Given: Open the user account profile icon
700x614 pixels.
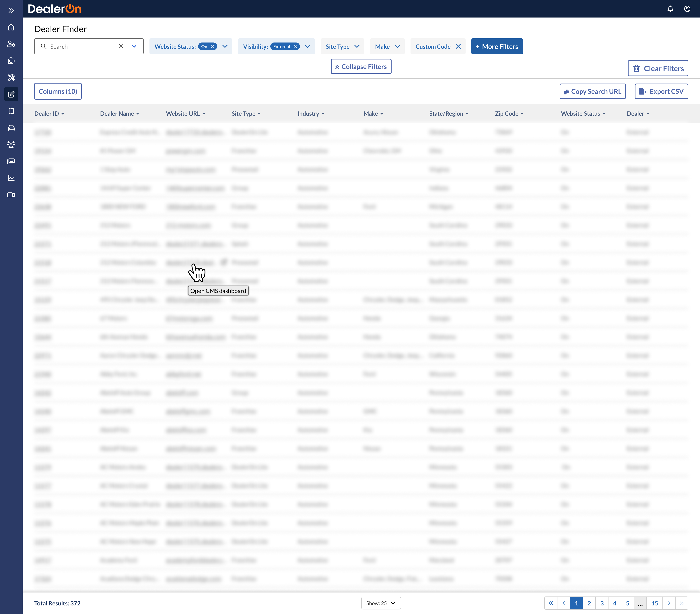Looking at the screenshot, I should (x=687, y=9).
